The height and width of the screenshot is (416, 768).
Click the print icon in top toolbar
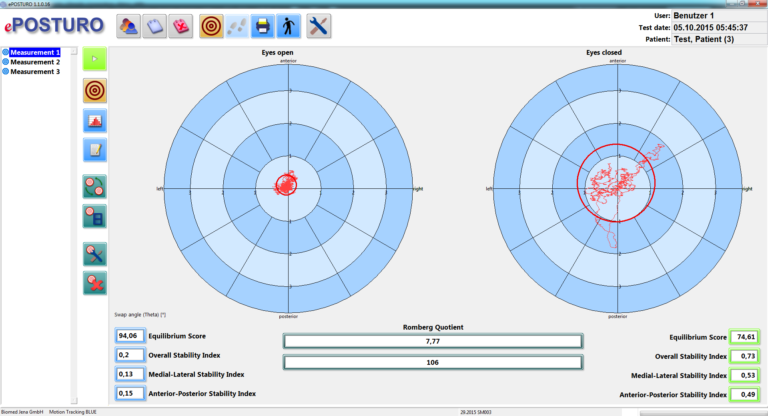pos(262,26)
